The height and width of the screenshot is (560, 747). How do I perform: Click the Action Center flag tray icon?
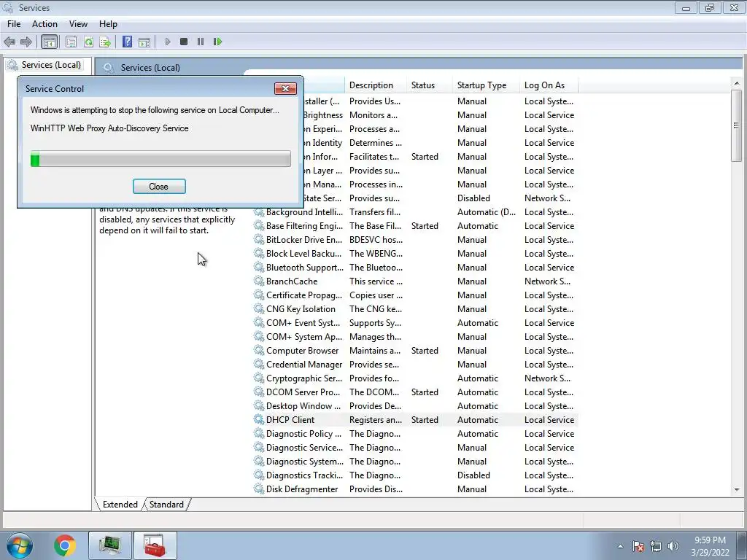[x=638, y=546]
